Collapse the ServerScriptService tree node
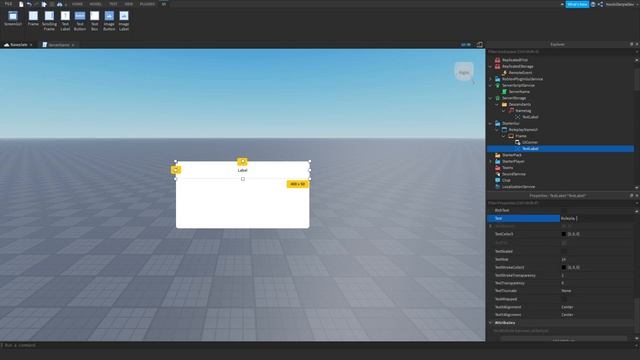This screenshot has width=640, height=360. point(491,85)
